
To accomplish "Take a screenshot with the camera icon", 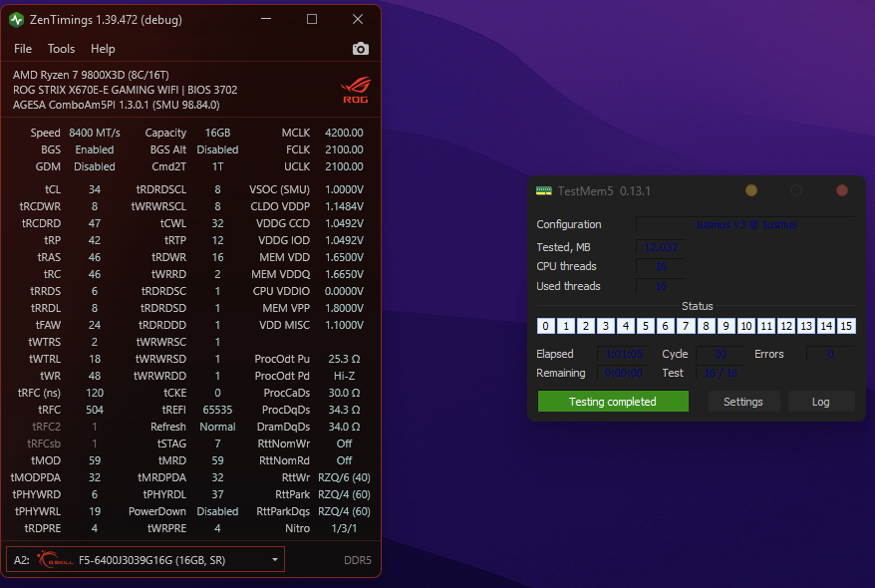I will point(361,49).
